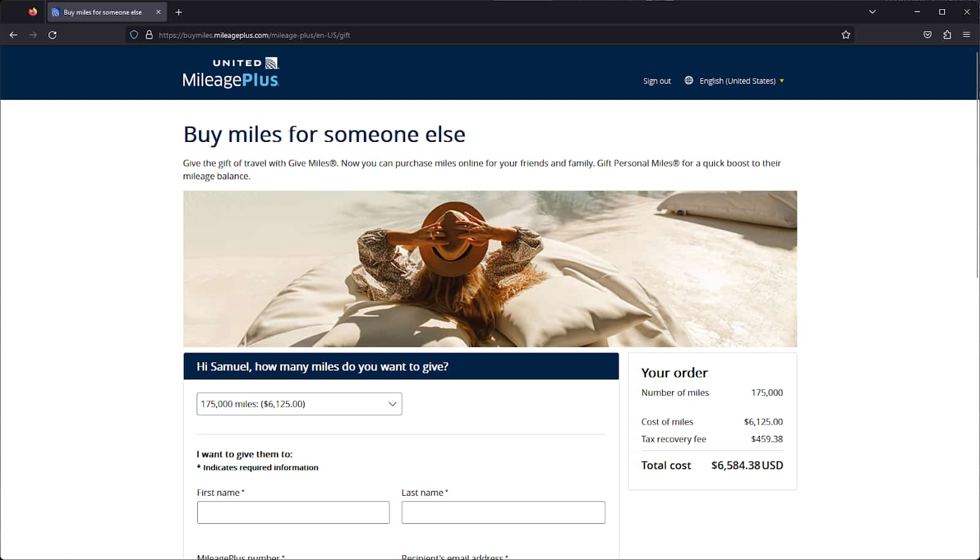This screenshot has height=560, width=980.
Task: Expand English (United States) language selector
Action: (741, 81)
